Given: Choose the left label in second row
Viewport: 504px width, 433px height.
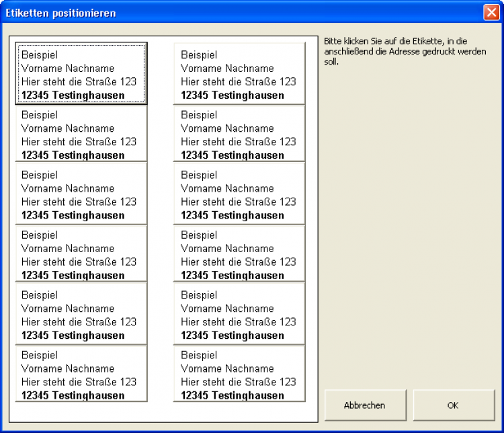Looking at the screenshot, I should point(81,134).
